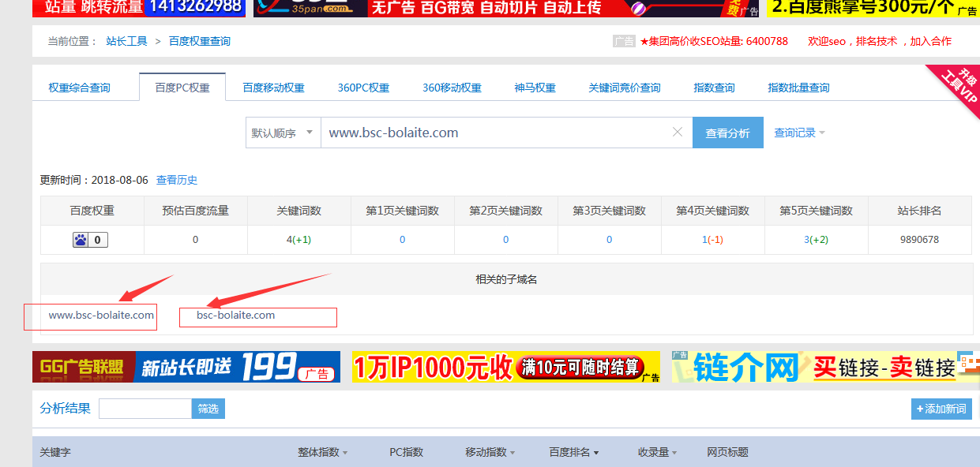Screen dimensions: 980x467
Task: Click the 添加新词 button
Action: pos(941,409)
